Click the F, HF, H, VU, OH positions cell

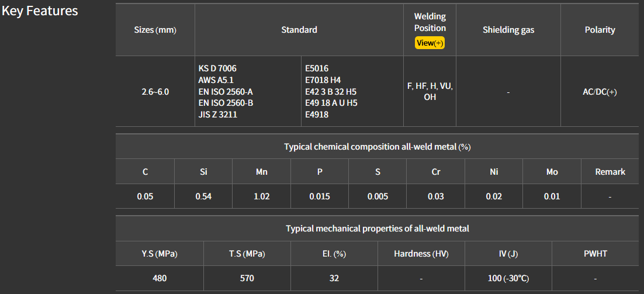click(430, 91)
